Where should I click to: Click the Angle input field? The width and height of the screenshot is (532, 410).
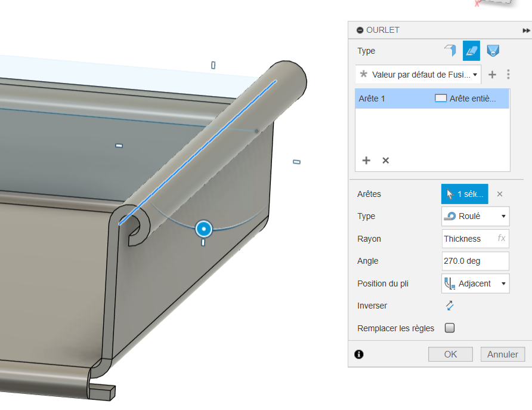tap(475, 261)
